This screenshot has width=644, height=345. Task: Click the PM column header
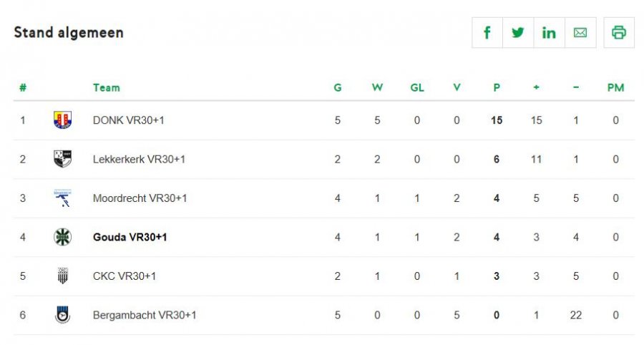pyautogui.click(x=615, y=88)
